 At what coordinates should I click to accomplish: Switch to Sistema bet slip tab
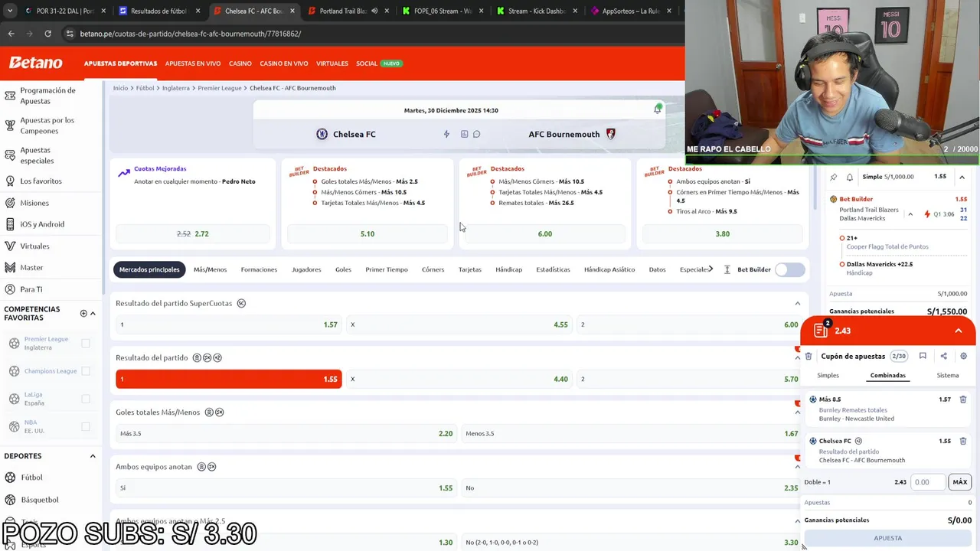click(948, 376)
